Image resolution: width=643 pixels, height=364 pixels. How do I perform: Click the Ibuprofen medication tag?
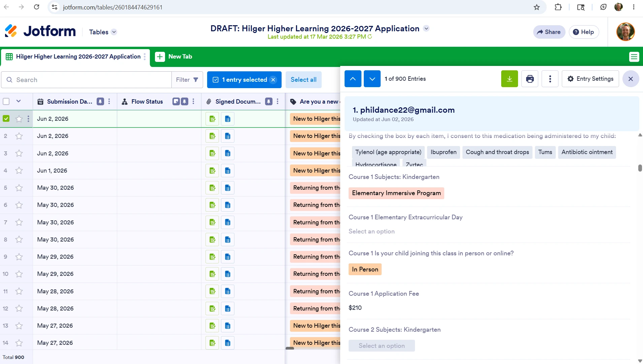pos(443,152)
